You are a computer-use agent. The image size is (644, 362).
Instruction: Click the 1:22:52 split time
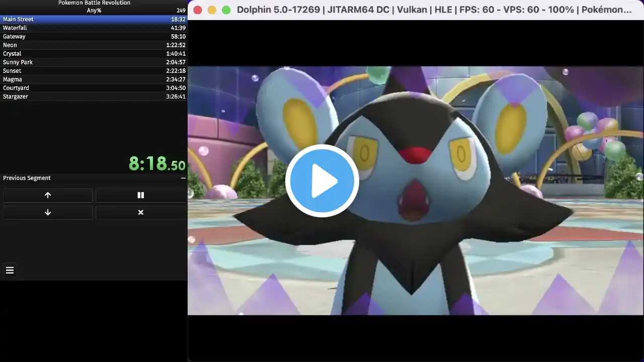(176, 45)
